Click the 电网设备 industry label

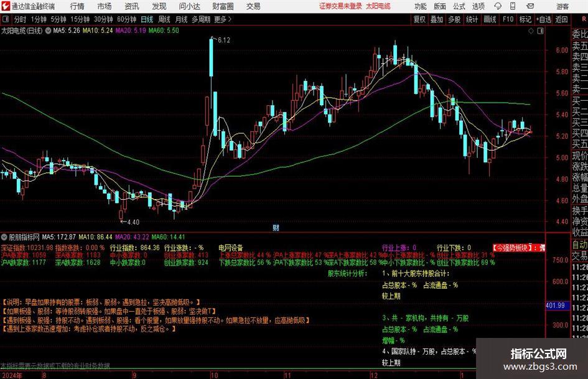pos(231,248)
